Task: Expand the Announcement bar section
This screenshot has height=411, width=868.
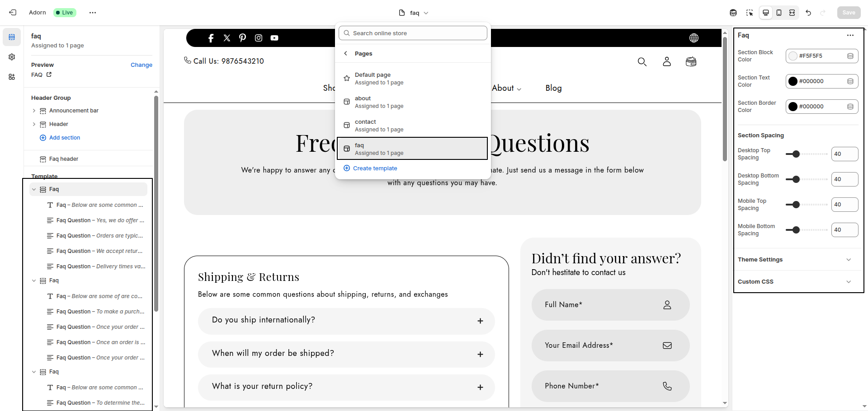Action: tap(34, 111)
